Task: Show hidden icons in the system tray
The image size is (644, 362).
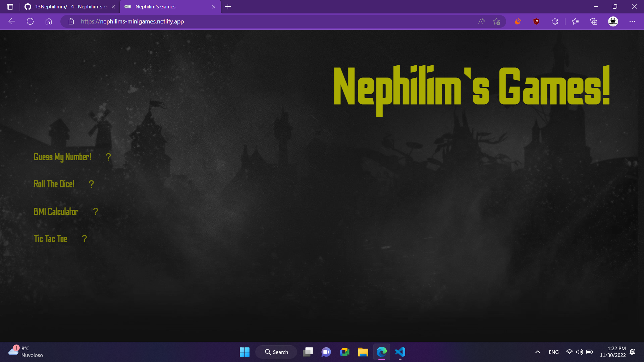Action: (537, 352)
